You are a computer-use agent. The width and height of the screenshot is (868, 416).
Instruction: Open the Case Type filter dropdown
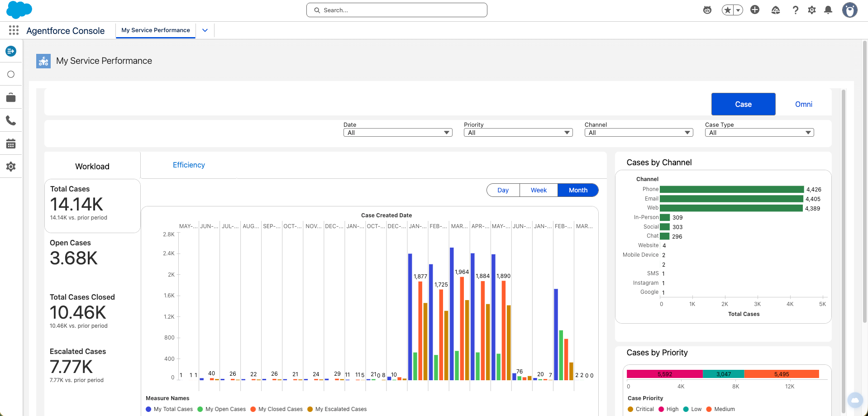pyautogui.click(x=759, y=133)
